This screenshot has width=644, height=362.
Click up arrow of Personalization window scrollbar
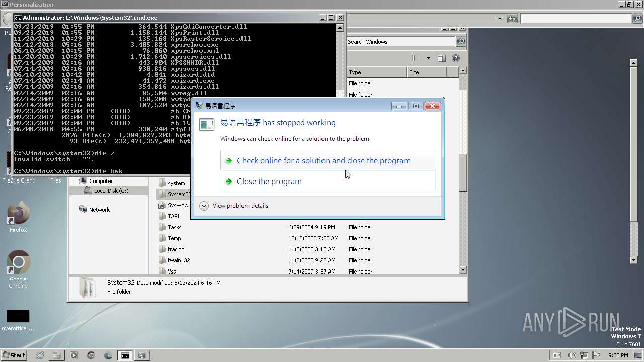[x=634, y=62]
